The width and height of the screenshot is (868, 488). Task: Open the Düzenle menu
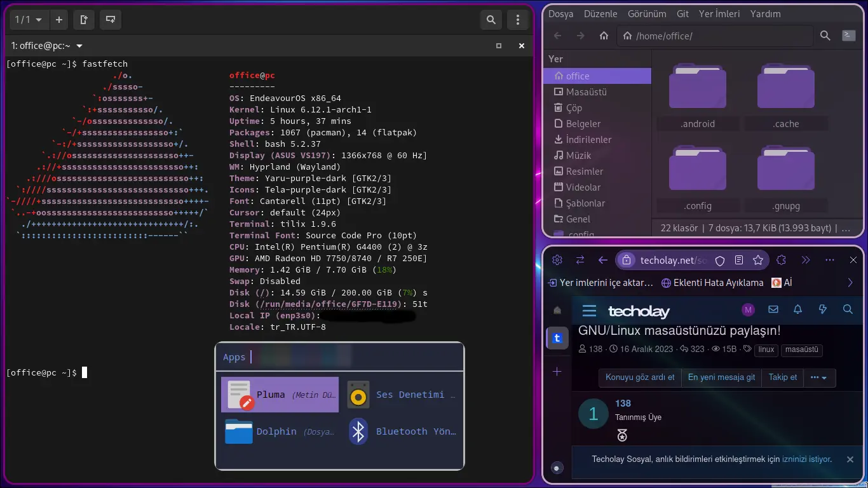point(600,13)
